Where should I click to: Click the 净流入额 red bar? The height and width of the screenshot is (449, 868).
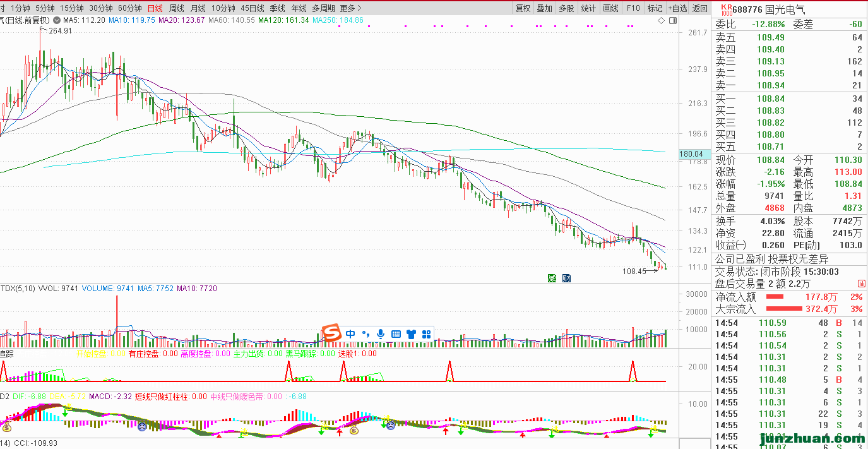click(x=775, y=296)
